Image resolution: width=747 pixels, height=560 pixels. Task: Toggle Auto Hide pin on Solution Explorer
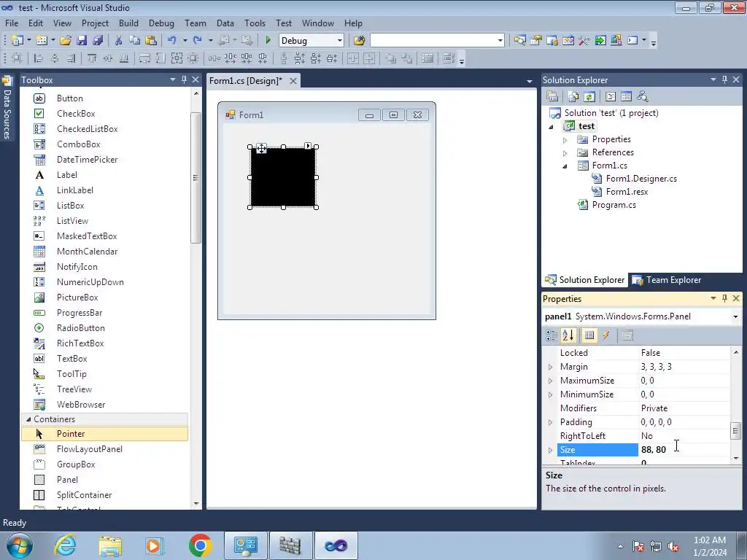pyautogui.click(x=724, y=79)
